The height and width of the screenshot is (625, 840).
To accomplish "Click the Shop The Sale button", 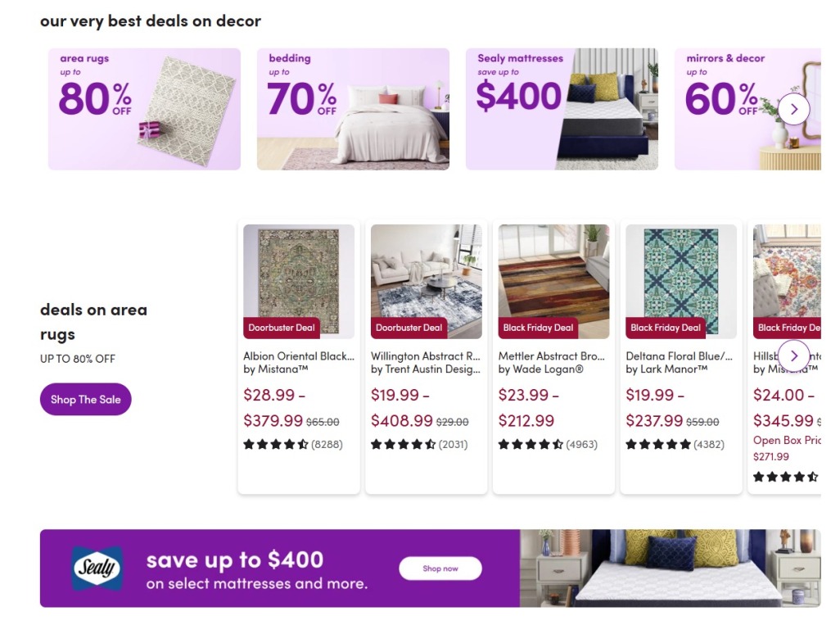I will pos(85,399).
